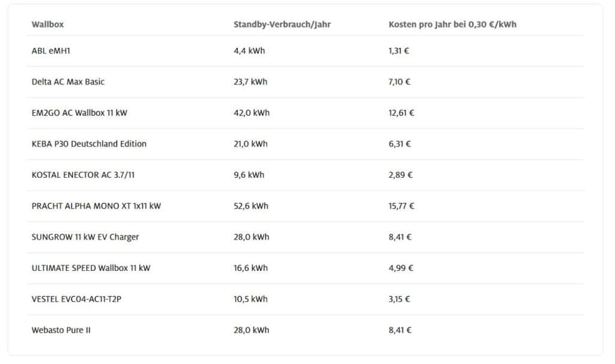This screenshot has width=615, height=364.
Task: Select the 42,0 kWh consumption cell
Action: coord(252,112)
